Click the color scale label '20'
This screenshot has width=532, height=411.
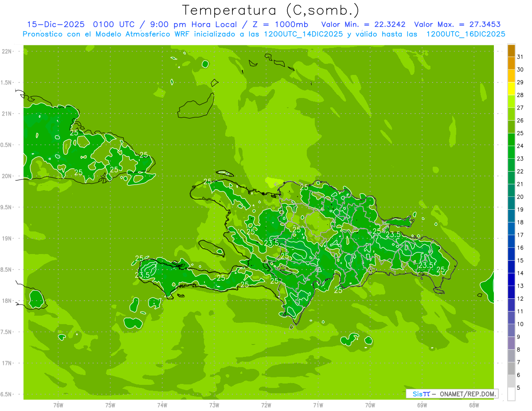click(520, 197)
